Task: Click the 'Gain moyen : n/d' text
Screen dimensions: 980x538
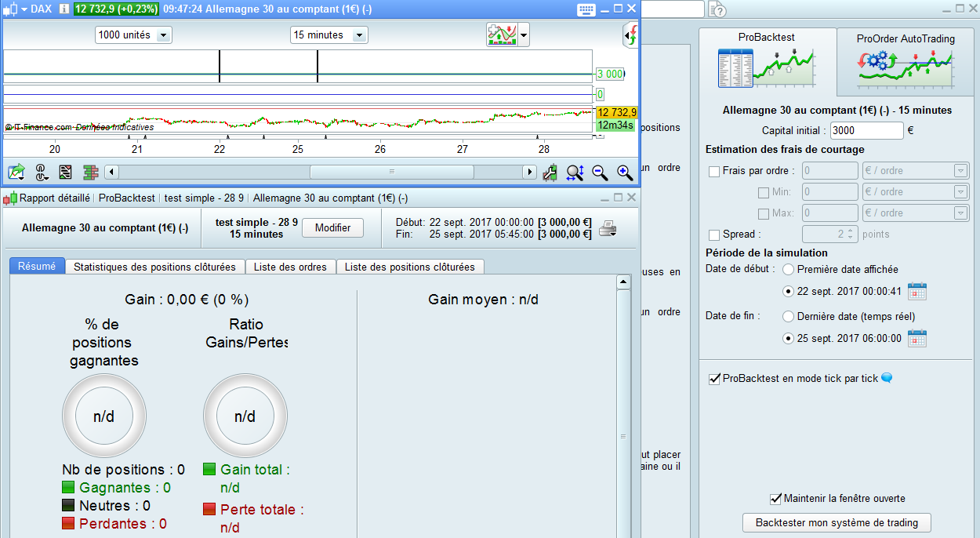Action: [483, 300]
